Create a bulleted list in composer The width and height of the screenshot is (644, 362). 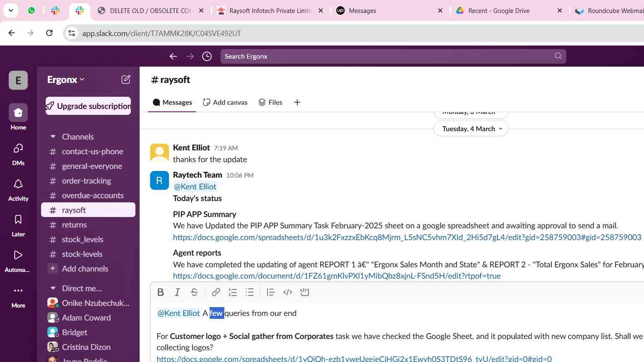pos(249,292)
